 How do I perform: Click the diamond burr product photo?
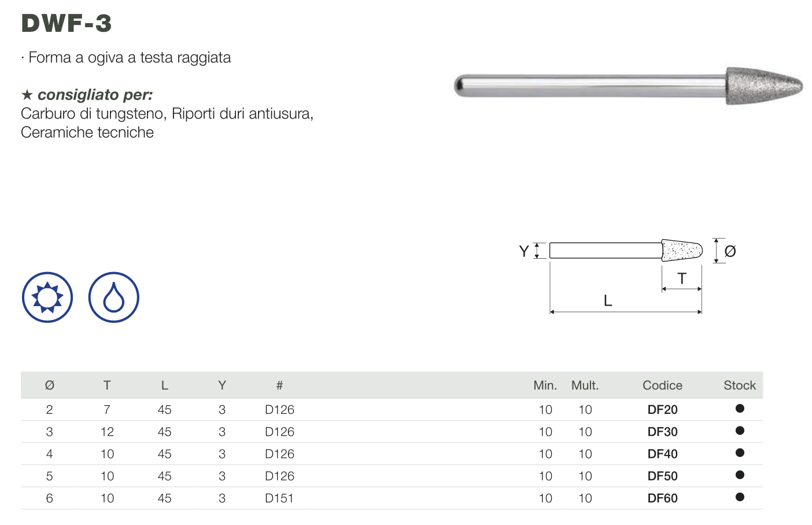pyautogui.click(x=628, y=86)
